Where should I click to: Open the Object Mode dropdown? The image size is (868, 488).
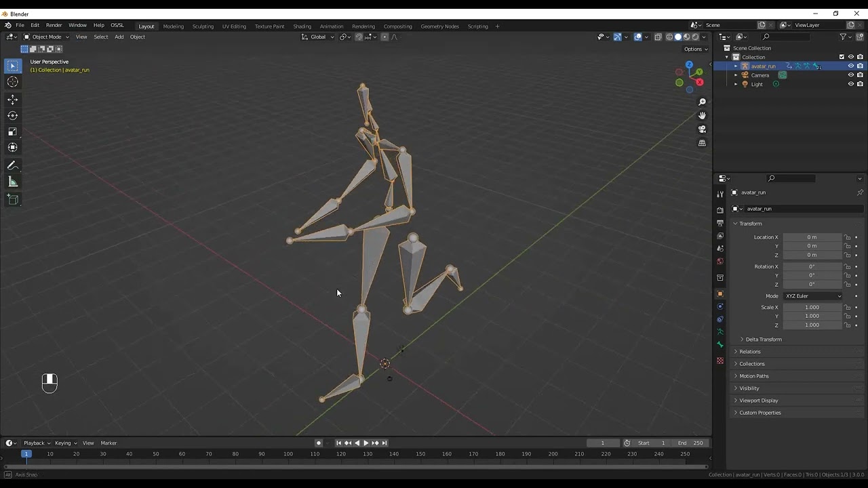[46, 37]
